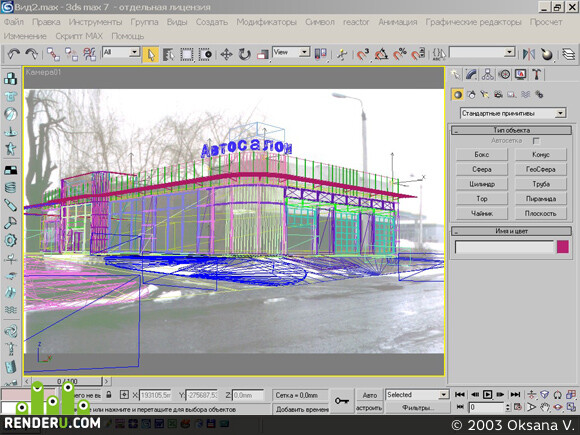
Task: Click the Play animation button
Action: pos(487,395)
